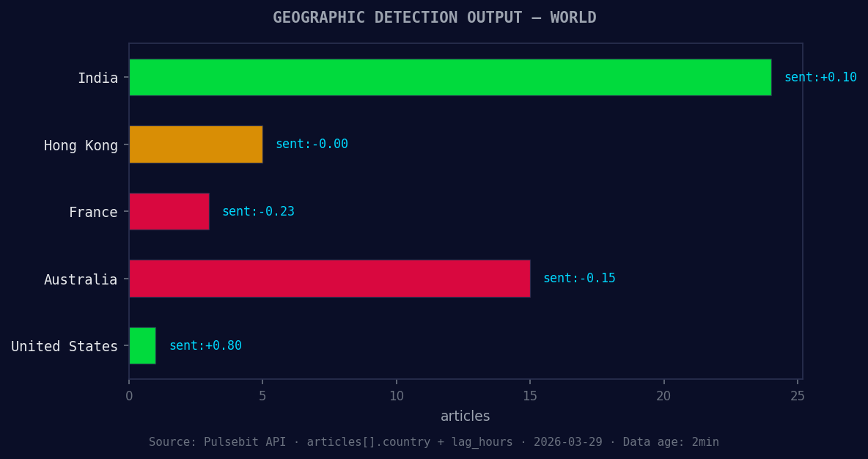Screen dimensions: 868x459
Task: Select the Hong Kong axis label
Action: (x=81, y=145)
